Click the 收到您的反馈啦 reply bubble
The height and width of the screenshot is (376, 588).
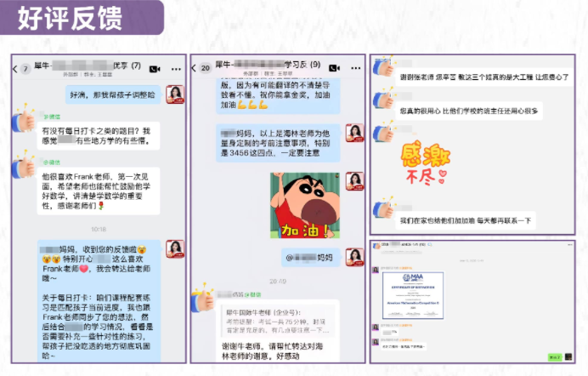click(99, 301)
